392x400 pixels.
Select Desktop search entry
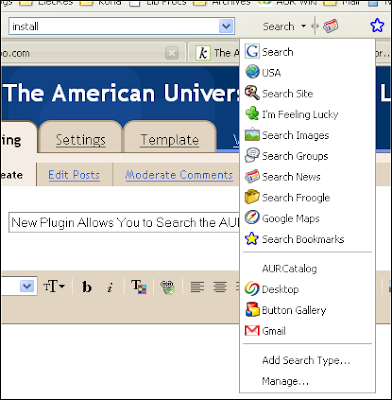307,289
